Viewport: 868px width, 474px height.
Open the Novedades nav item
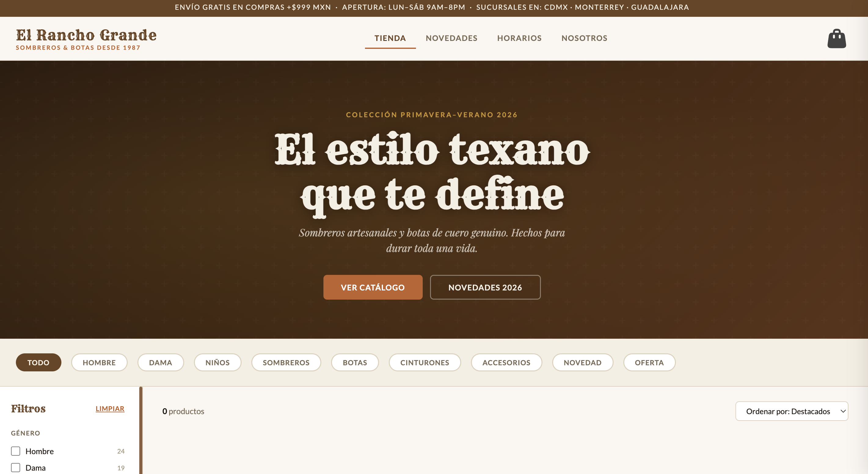(x=451, y=38)
